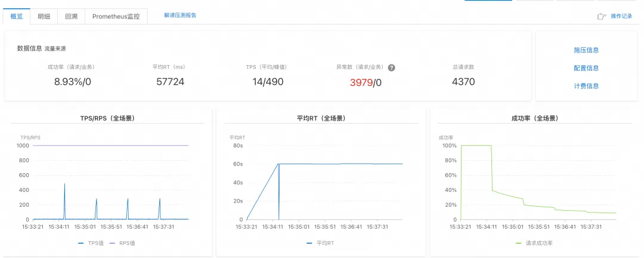Click the help question mark icon beside 异常数
Viewport: 644px width, 258px height.
coord(392,67)
